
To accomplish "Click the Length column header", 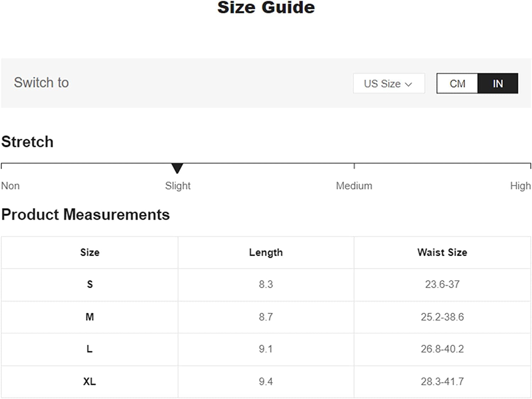I will pos(266,253).
